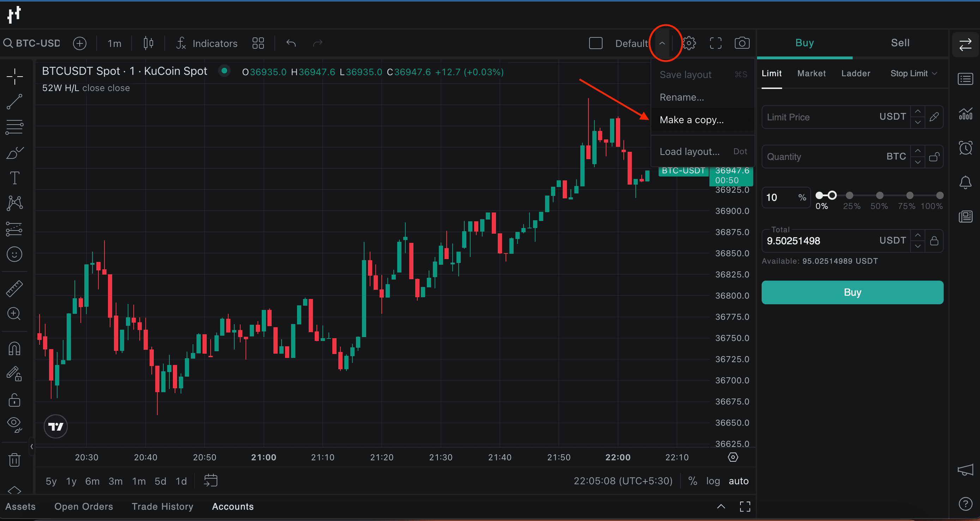Choose Load layout… menu item

point(703,151)
